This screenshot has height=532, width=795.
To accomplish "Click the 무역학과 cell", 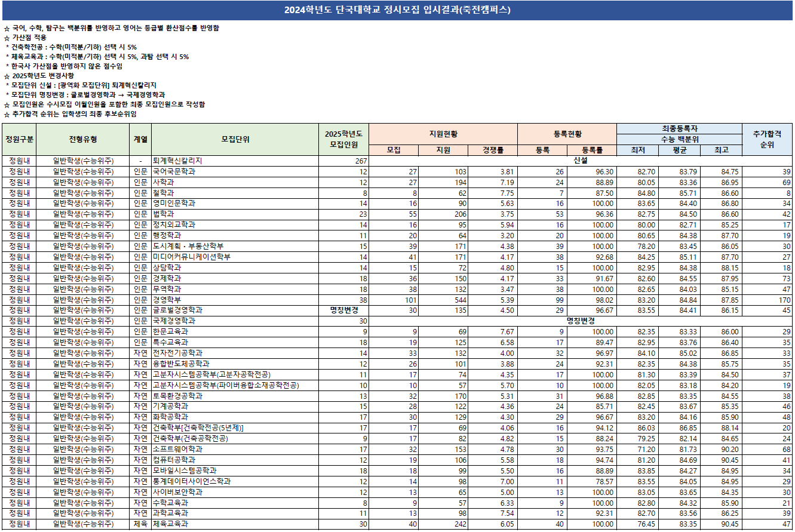I will [235, 290].
